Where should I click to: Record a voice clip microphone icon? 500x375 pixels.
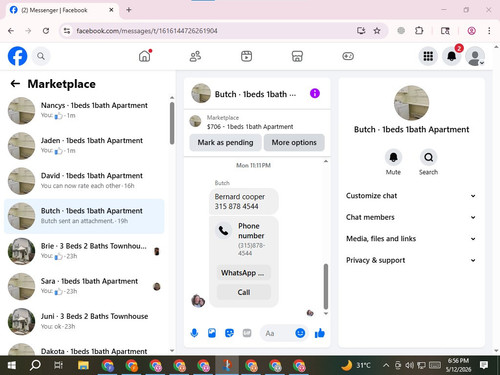click(194, 333)
